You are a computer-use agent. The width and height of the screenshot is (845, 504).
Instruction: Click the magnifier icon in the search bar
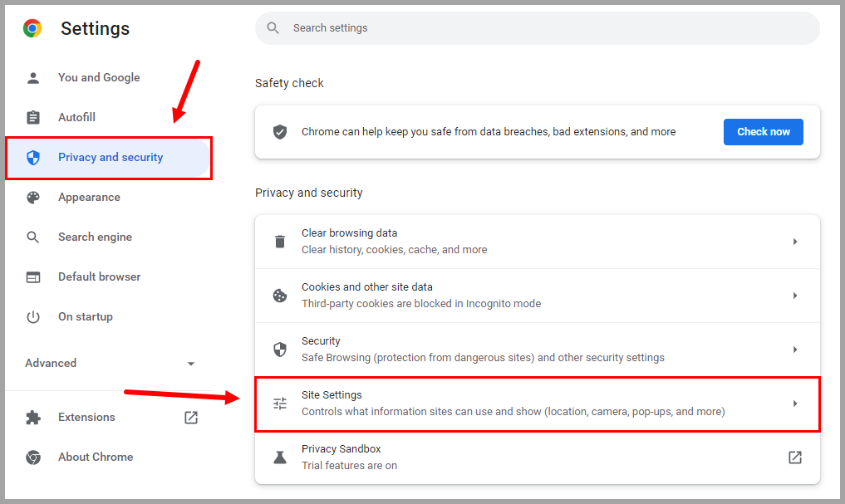273,28
